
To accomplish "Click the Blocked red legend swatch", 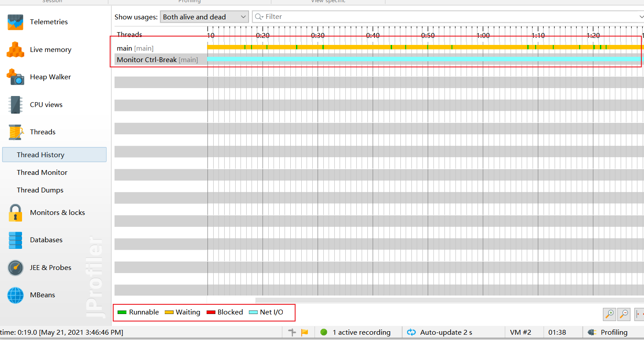I will tap(211, 312).
